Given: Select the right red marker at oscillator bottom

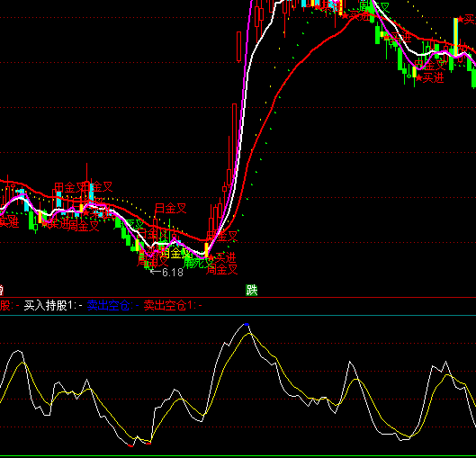Looking at the screenshot, I should pos(148,444).
